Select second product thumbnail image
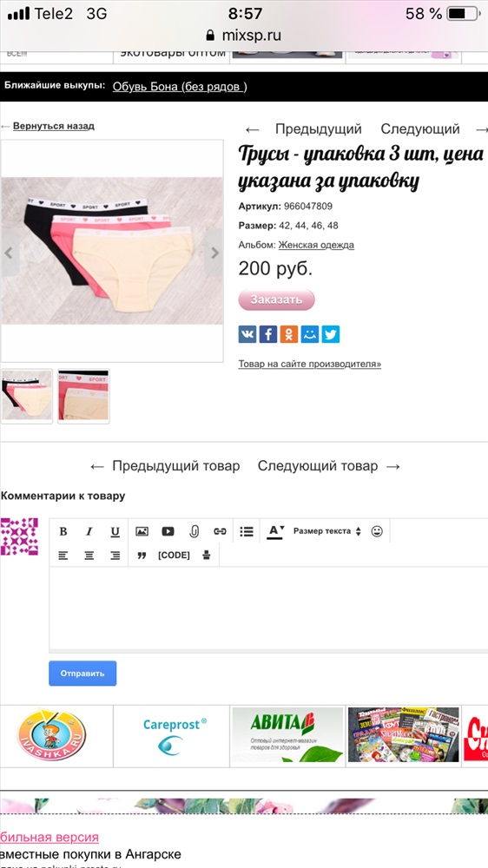The height and width of the screenshot is (868, 488). tap(83, 397)
